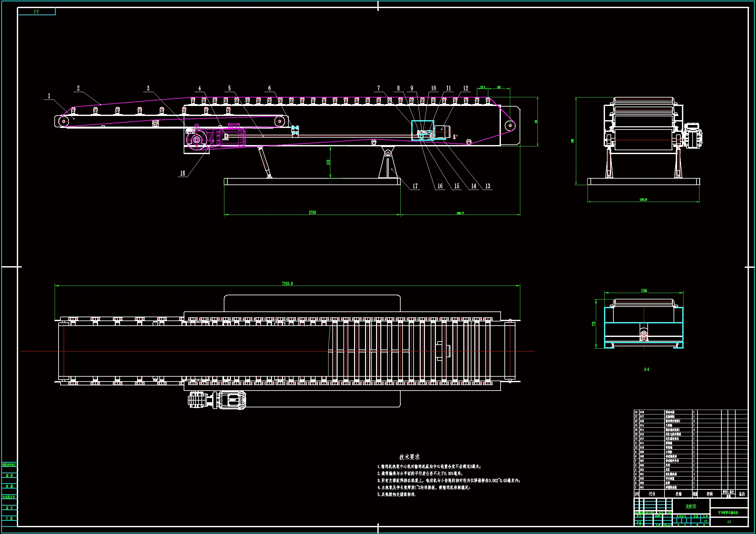
Task: Select the 装配图 title block cell
Action: pyautogui.click(x=691, y=506)
